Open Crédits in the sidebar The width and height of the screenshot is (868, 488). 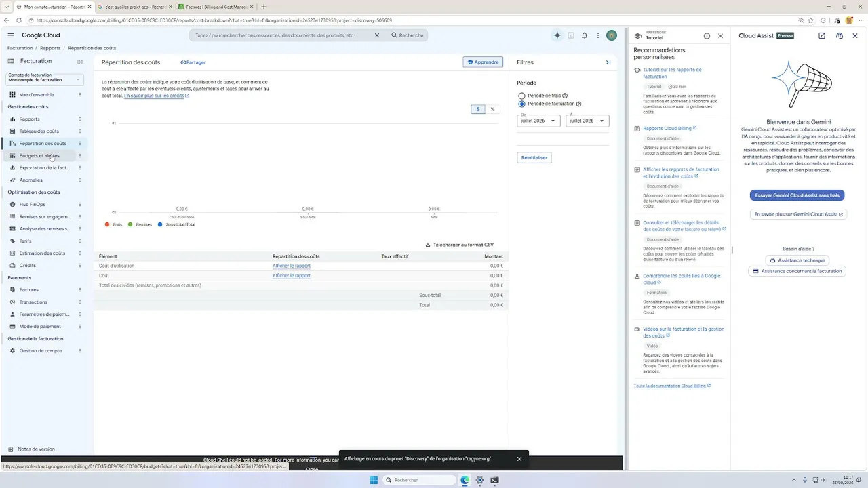coord(28,266)
